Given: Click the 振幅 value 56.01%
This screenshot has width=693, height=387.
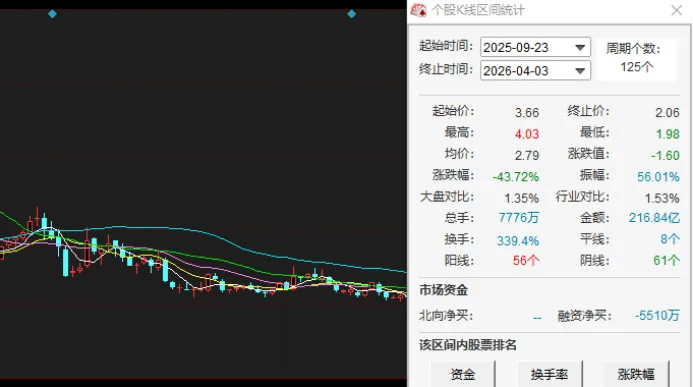Looking at the screenshot, I should tap(658, 177).
